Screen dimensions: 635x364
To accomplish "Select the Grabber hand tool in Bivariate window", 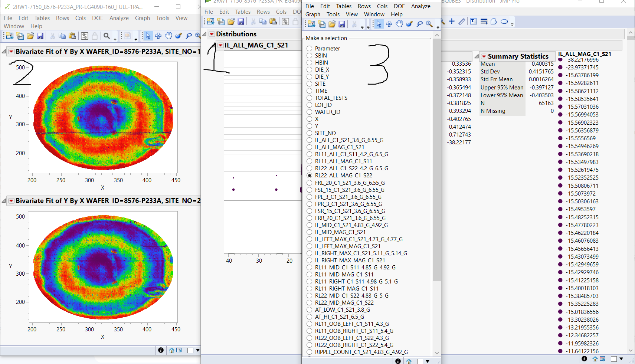I will pos(168,36).
